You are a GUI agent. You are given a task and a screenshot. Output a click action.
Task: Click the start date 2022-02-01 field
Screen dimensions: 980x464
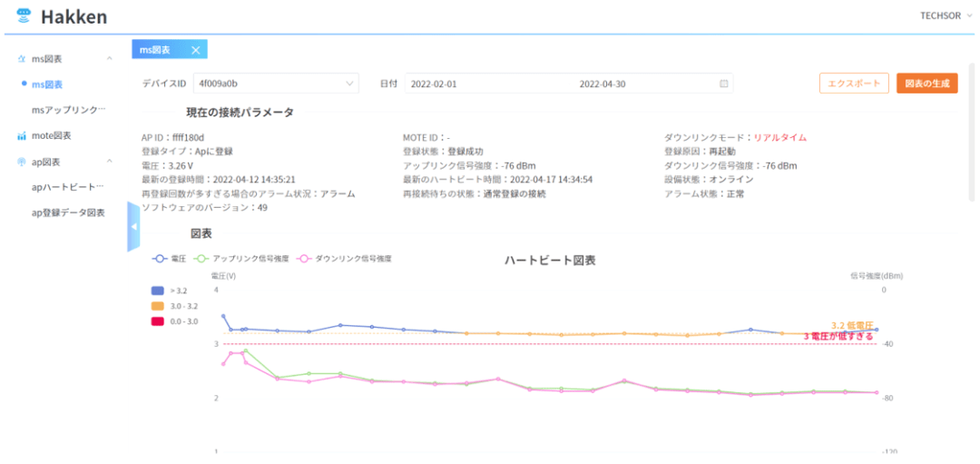(434, 84)
